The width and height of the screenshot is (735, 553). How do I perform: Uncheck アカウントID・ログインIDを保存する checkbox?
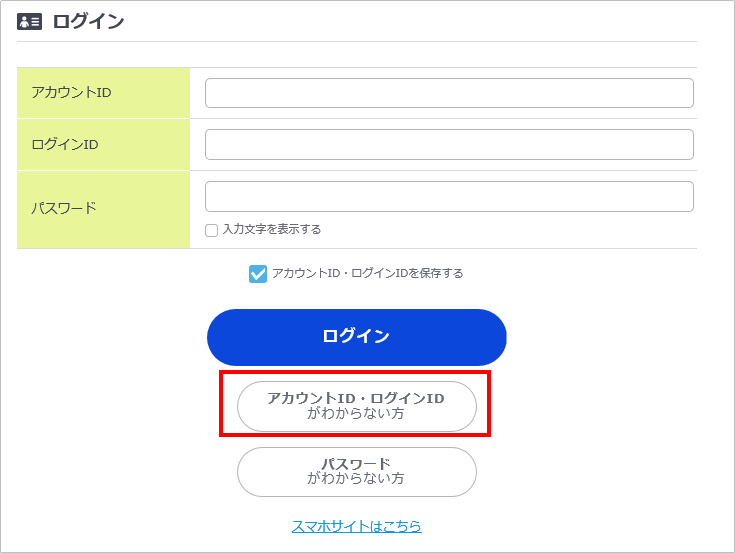pyautogui.click(x=258, y=273)
